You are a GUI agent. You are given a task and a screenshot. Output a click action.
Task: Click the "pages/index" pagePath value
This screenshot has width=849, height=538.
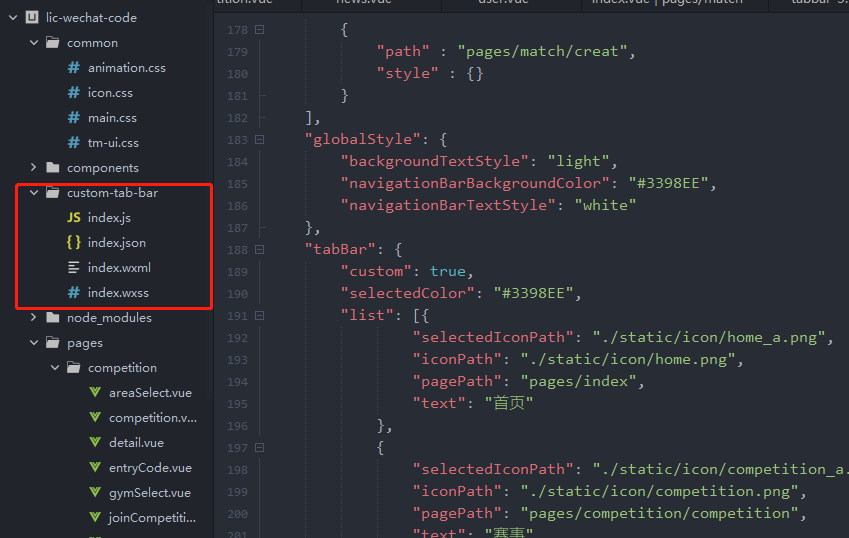point(578,382)
